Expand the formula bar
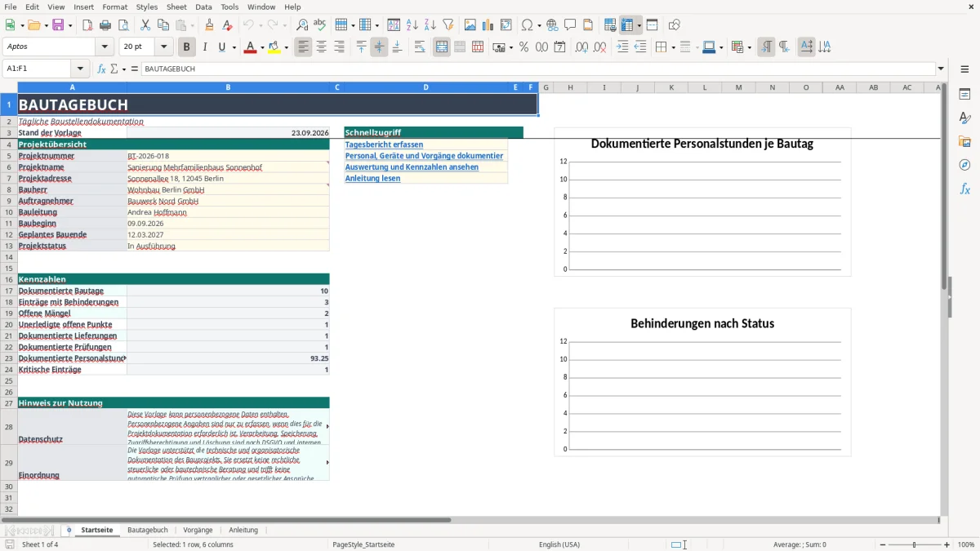This screenshot has width=980, height=551. point(941,69)
